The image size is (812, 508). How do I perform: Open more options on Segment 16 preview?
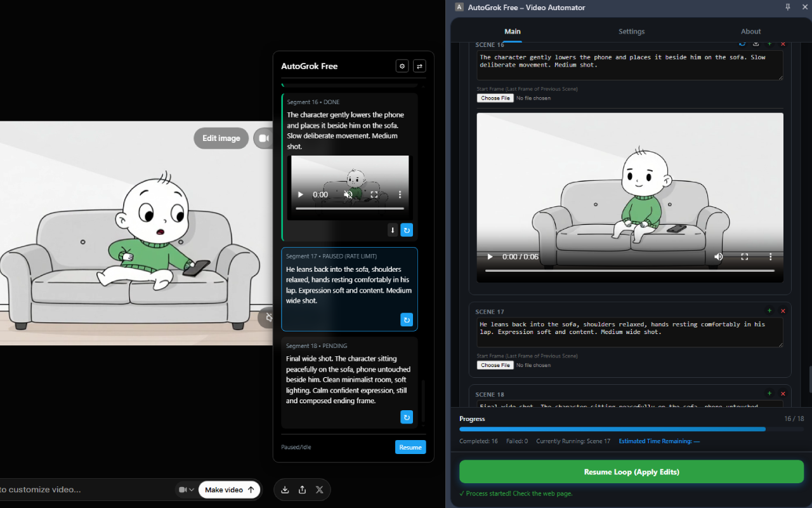point(400,194)
